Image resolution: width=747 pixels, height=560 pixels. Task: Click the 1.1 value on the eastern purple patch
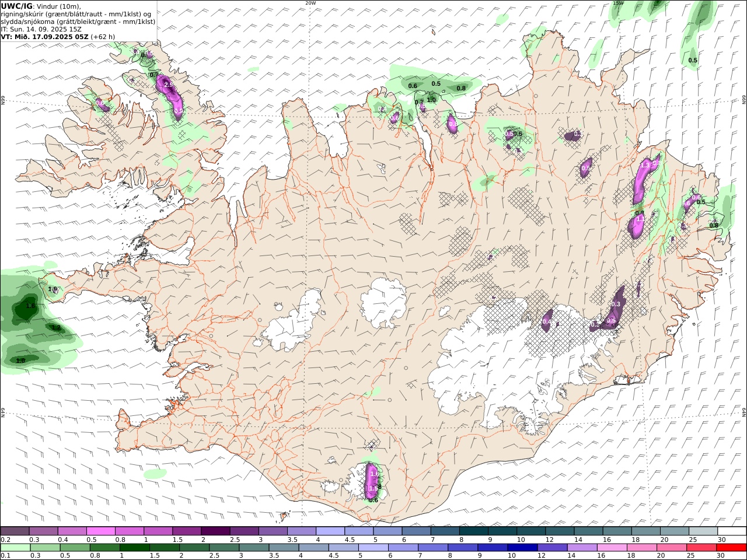[x=640, y=219]
